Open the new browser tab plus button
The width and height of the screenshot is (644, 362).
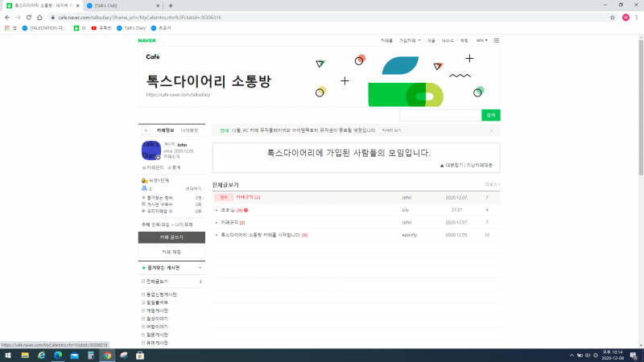coord(170,5)
